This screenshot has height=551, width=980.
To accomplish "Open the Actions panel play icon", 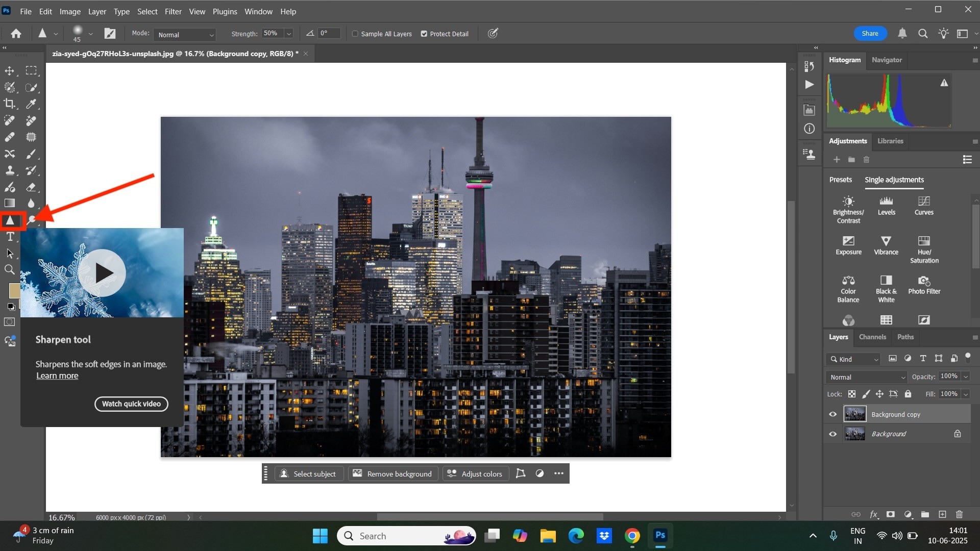I will pos(810,85).
